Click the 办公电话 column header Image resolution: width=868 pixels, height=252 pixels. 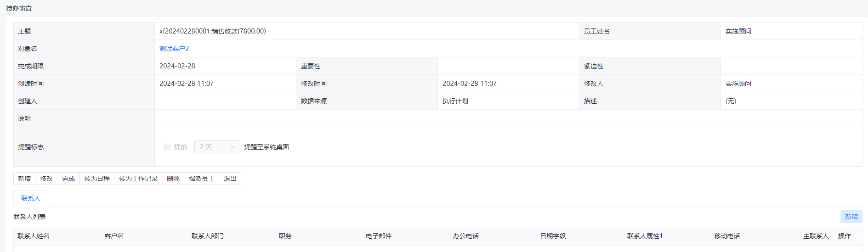pyautogui.click(x=465, y=236)
